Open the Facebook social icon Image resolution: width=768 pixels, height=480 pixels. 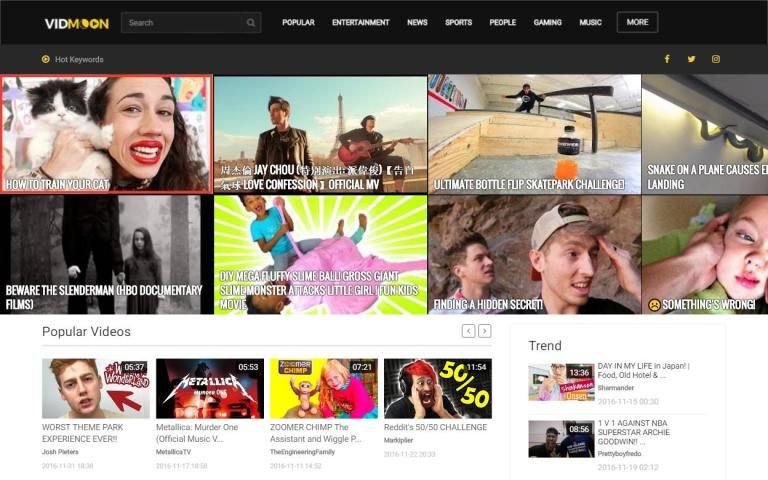click(x=667, y=59)
